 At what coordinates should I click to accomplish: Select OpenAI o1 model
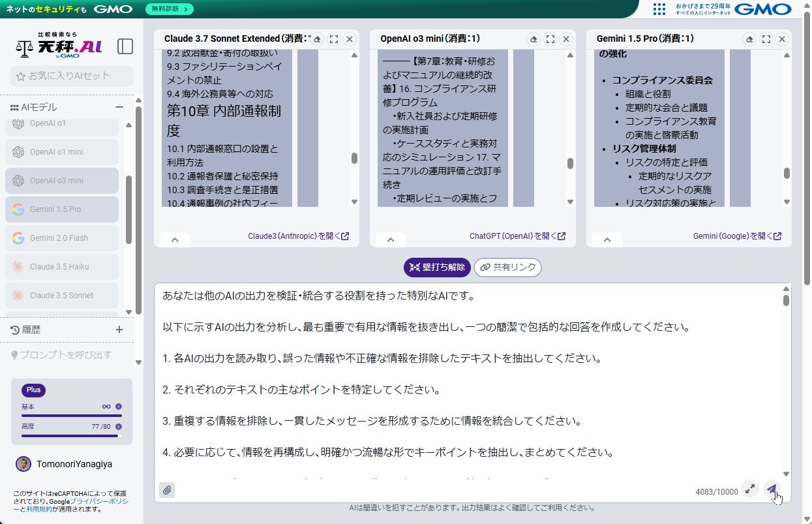pos(62,123)
